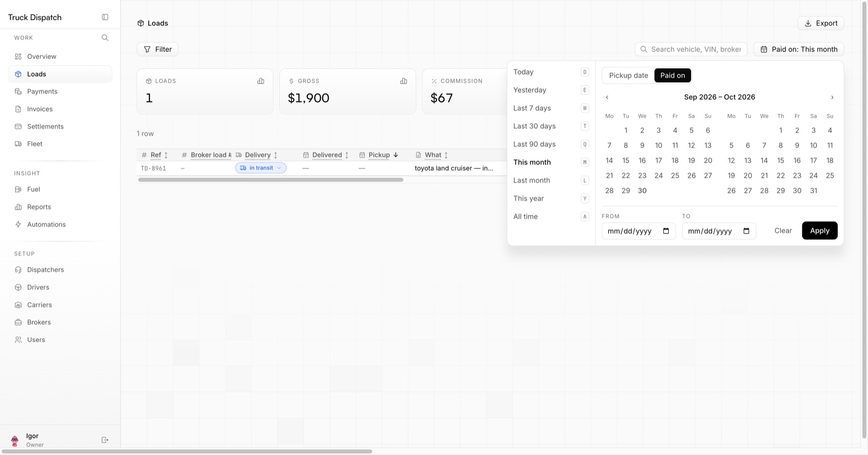This screenshot has width=868, height=455.
Task: Open the Filter button
Action: coord(158,49)
